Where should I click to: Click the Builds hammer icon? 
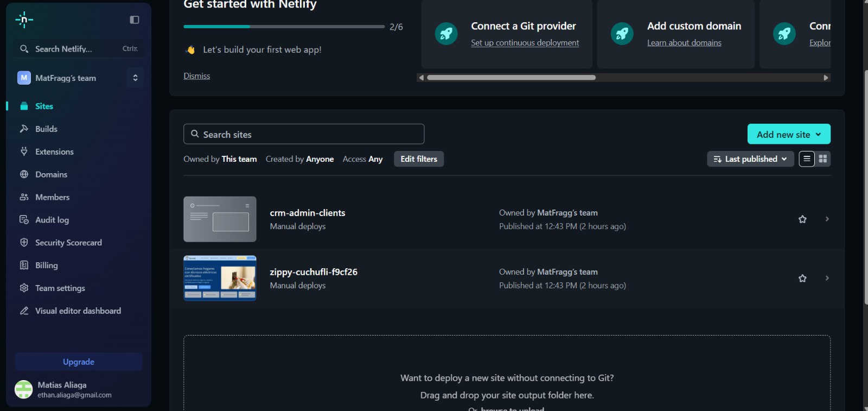pyautogui.click(x=24, y=129)
